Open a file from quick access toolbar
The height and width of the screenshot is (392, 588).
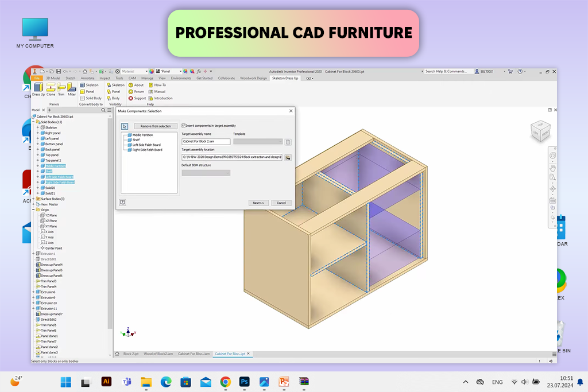pos(52,71)
